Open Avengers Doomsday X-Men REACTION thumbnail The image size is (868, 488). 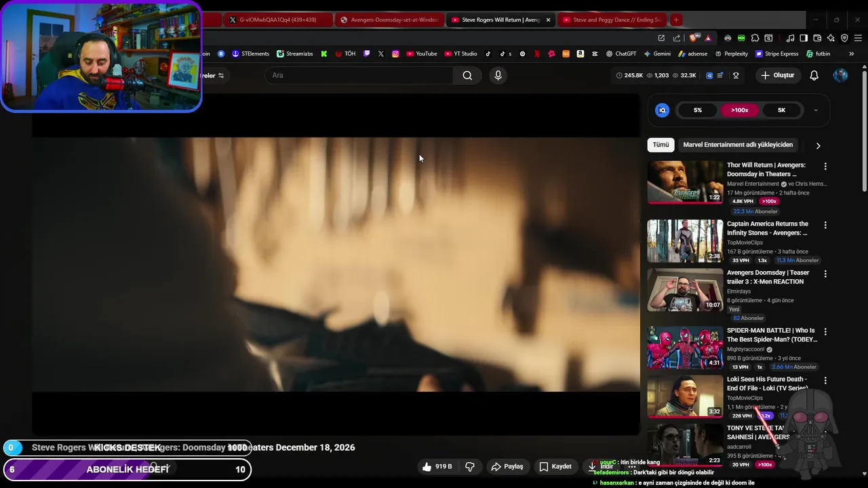coord(685,289)
